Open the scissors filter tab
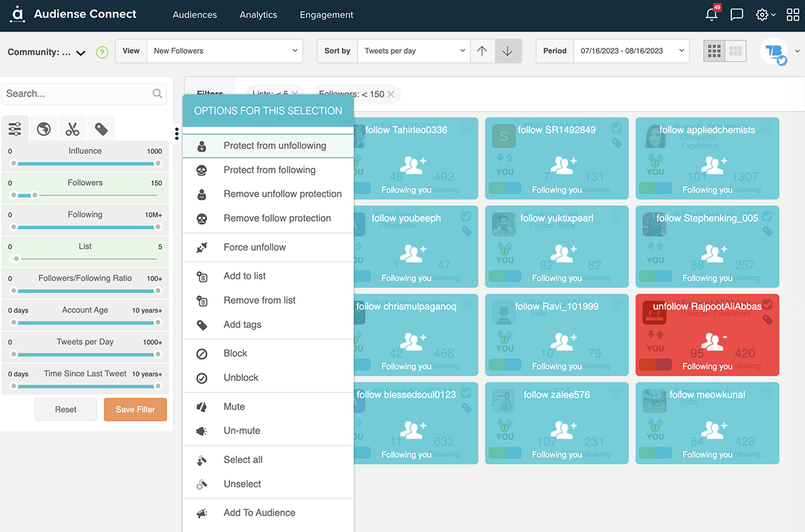 [72, 129]
